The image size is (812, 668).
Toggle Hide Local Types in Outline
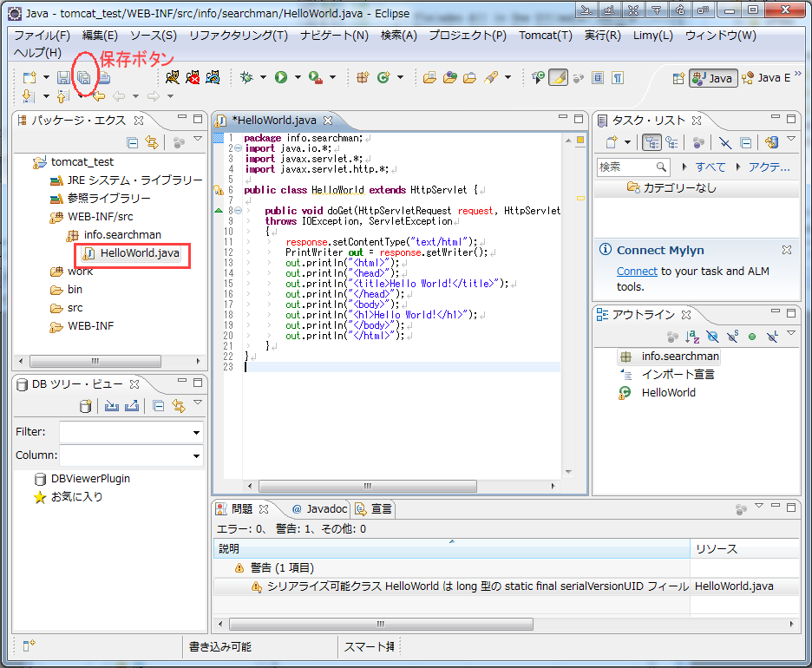coord(772,337)
